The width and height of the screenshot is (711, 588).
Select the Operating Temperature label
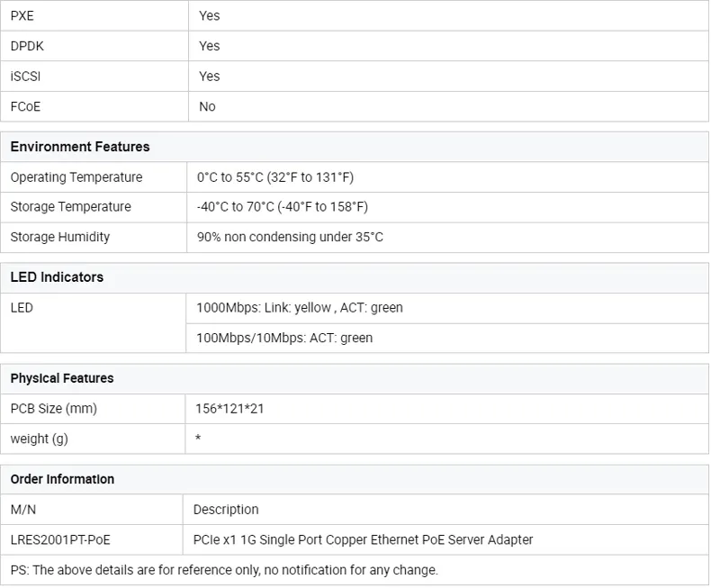coord(76,177)
